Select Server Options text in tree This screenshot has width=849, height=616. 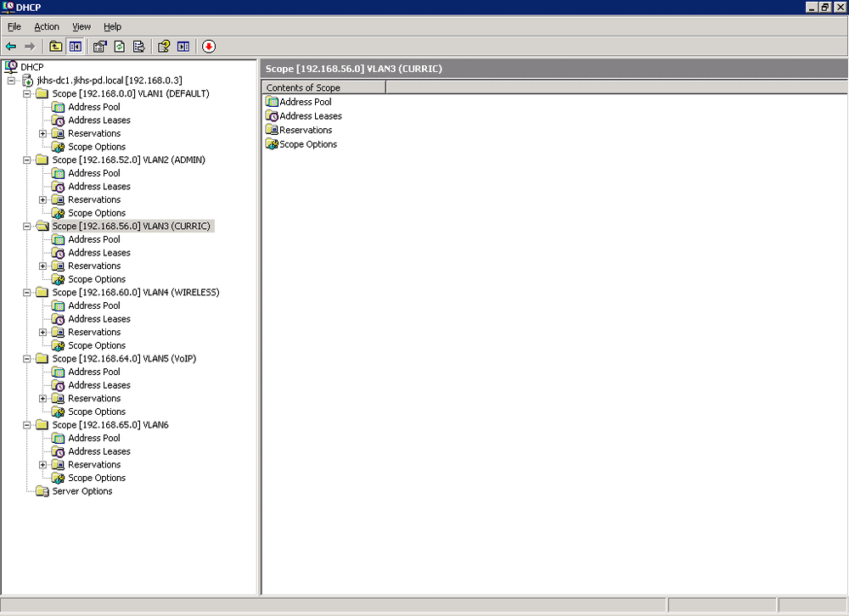82,491
